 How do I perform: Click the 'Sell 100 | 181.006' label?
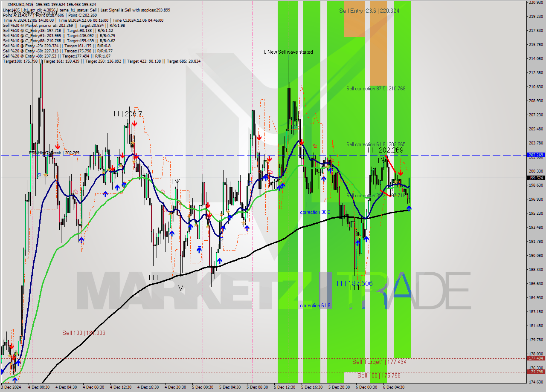pos(84,333)
